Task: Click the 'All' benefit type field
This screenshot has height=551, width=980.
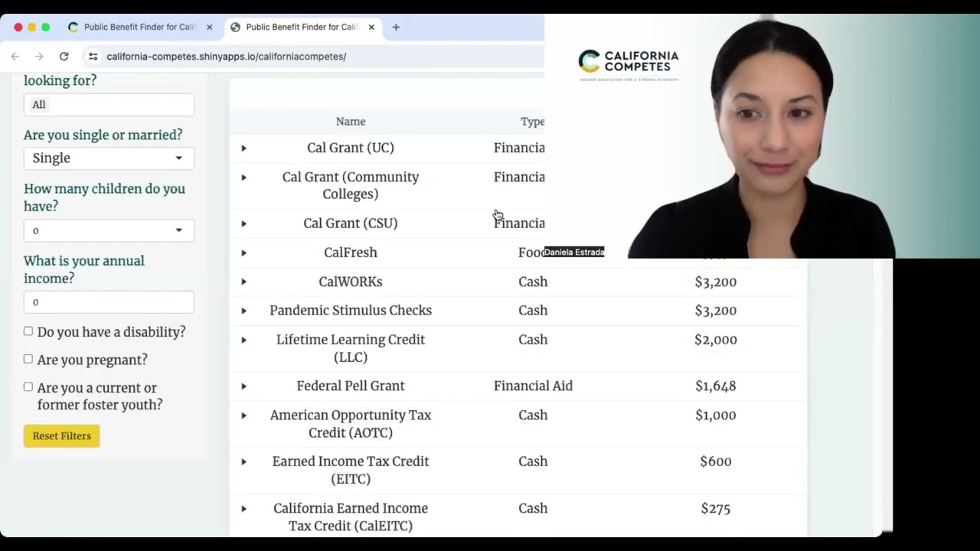Action: point(109,105)
